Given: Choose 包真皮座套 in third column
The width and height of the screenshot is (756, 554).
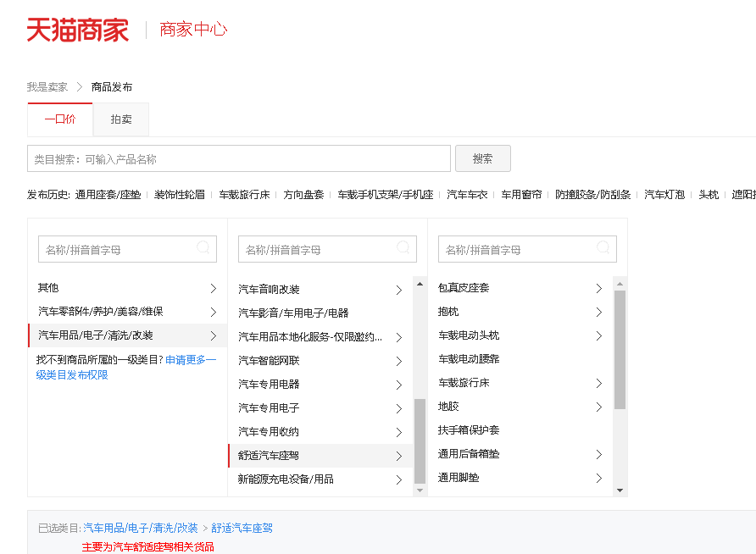Looking at the screenshot, I should click(520, 288).
